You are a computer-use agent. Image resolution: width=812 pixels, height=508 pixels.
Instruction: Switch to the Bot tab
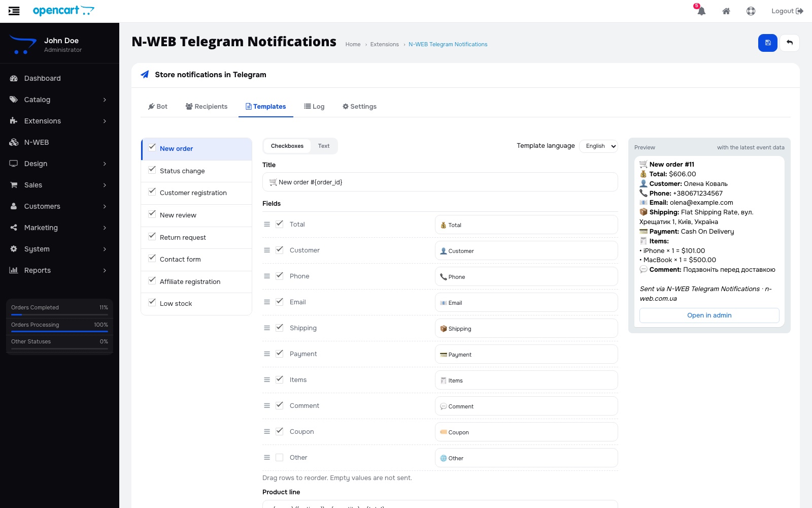click(158, 107)
